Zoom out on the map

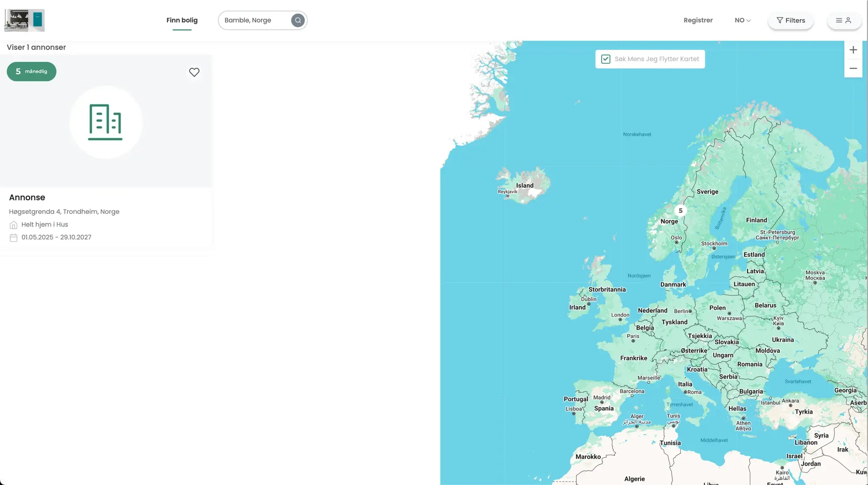tap(853, 69)
